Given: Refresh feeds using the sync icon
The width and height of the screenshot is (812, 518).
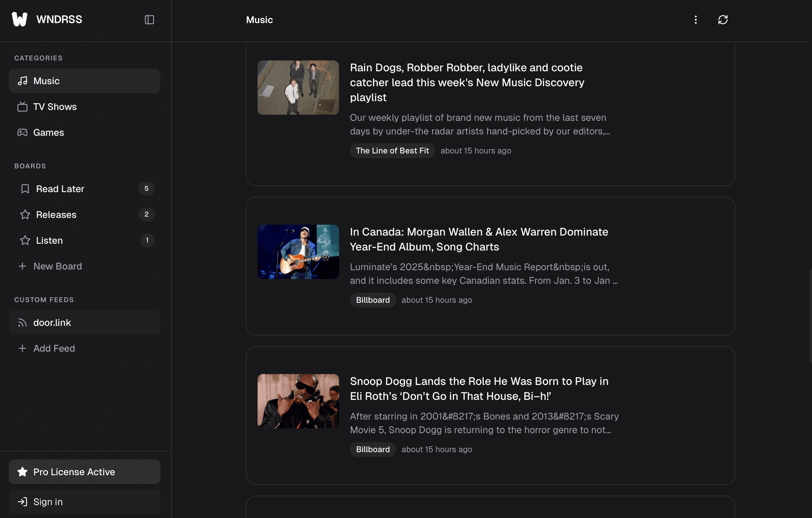Looking at the screenshot, I should pos(723,20).
